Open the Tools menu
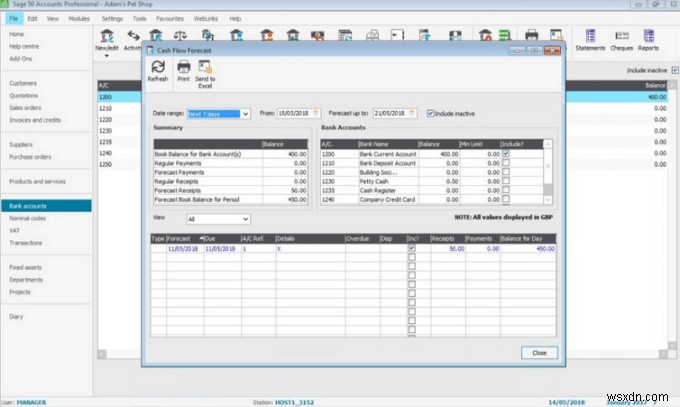The width and height of the screenshot is (680, 407). pos(139,19)
